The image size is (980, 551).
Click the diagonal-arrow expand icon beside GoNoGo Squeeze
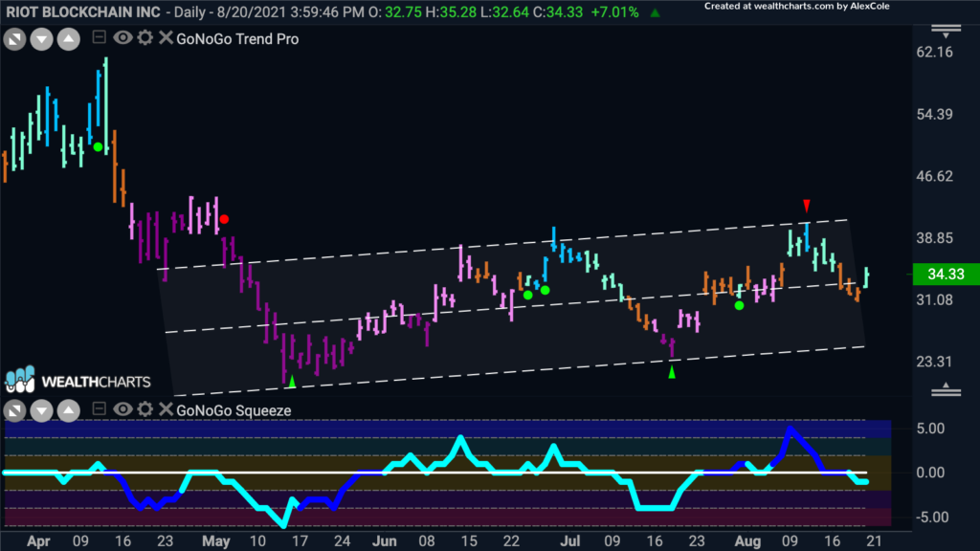pyautogui.click(x=14, y=410)
